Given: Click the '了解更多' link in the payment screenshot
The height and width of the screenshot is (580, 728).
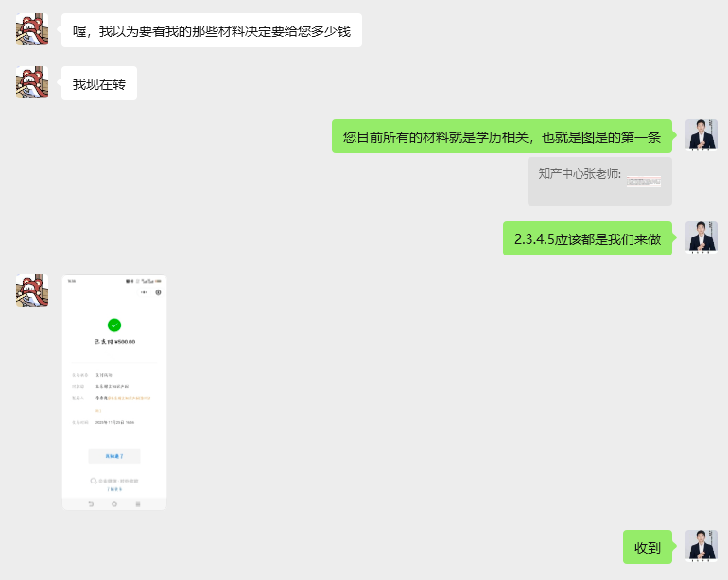Looking at the screenshot, I should (114, 489).
